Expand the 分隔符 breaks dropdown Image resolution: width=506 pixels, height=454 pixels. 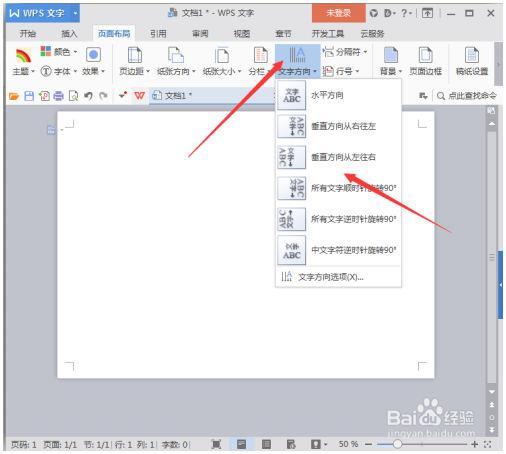(x=345, y=52)
